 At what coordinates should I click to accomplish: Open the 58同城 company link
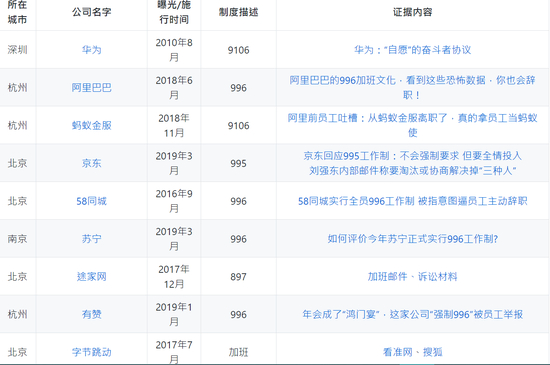point(92,201)
